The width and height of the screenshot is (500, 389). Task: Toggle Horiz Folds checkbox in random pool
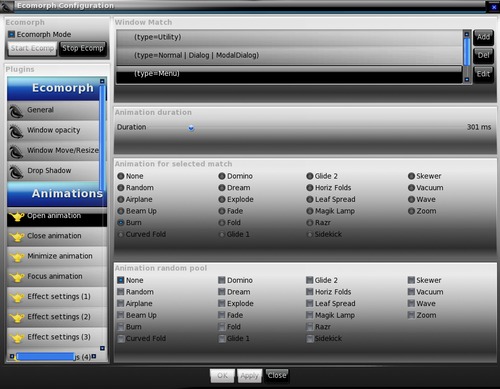pyautogui.click(x=310, y=292)
